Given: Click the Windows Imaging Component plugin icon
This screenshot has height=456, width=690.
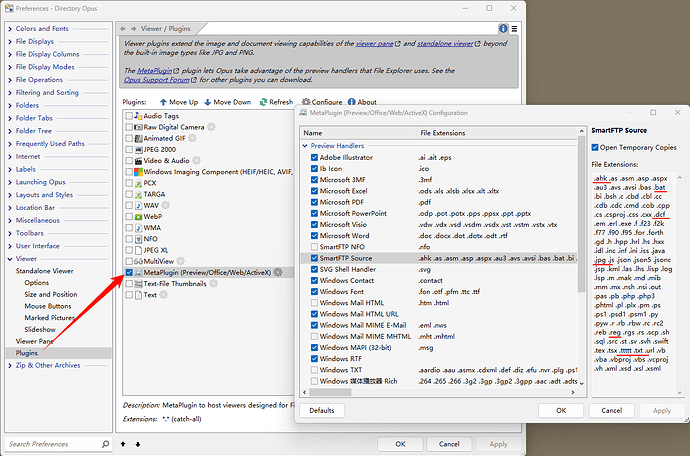Looking at the screenshot, I should pos(138,172).
